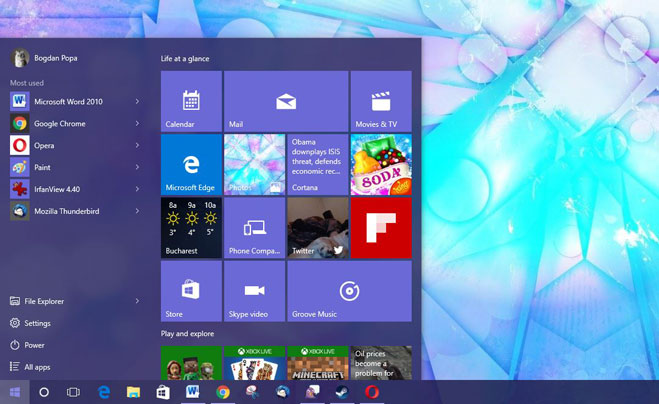Screen dimensions: 659x404
Task: Open the Minecraft Xbox Live tile
Action: click(318, 363)
